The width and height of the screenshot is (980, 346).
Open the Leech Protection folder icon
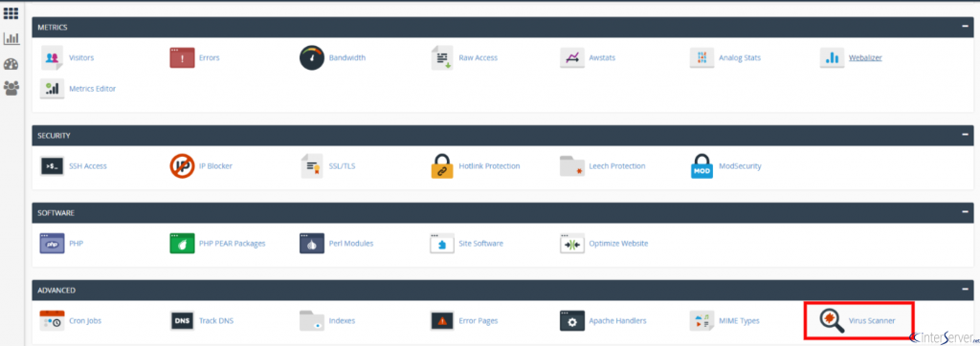pyautogui.click(x=572, y=166)
